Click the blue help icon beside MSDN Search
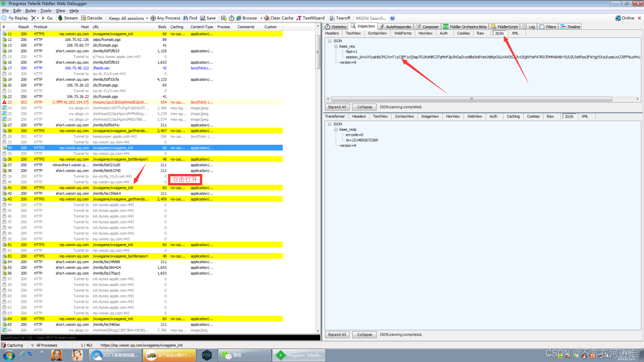Image resolution: width=644 pixels, height=362 pixels. pyautogui.click(x=392, y=18)
